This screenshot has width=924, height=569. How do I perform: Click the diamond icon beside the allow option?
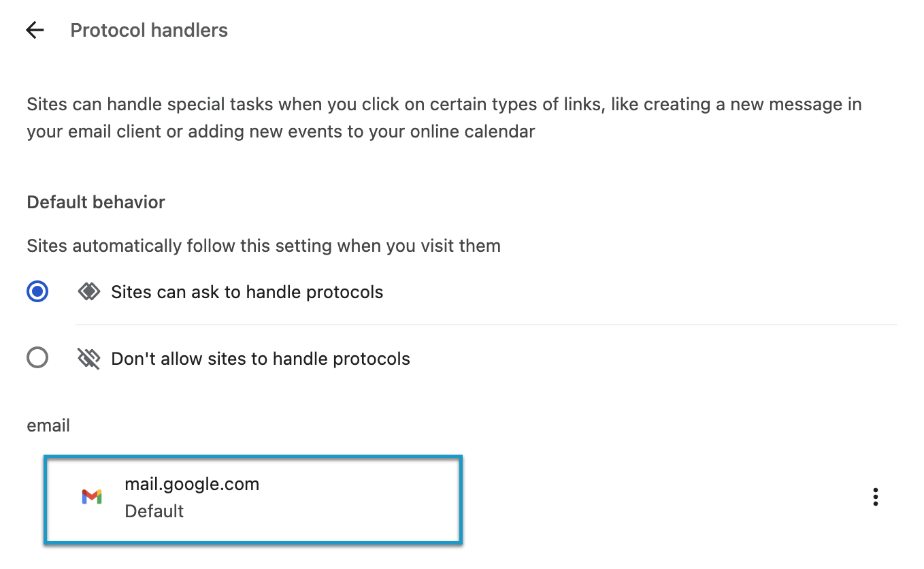88,291
